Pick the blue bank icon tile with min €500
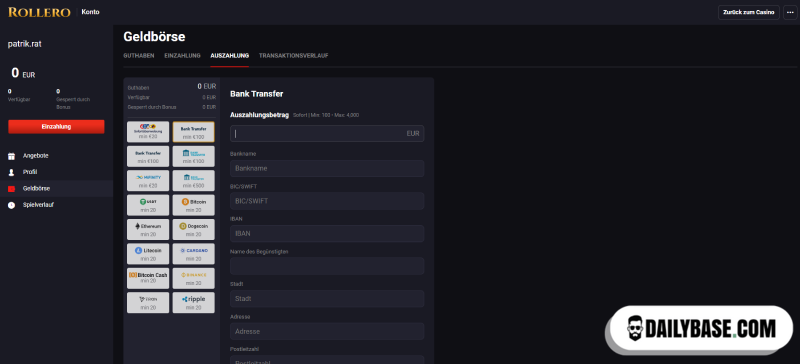 click(193, 181)
